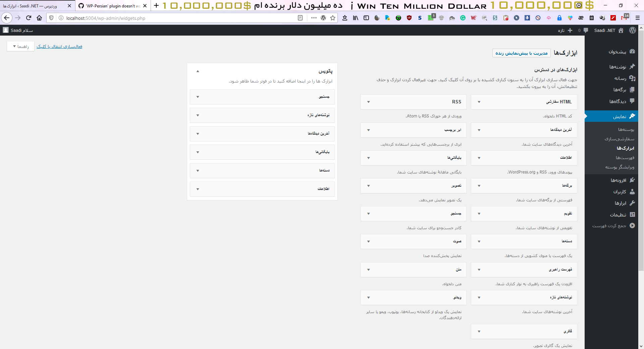Screen dimensions: 644x349
Task: Open the برگه‌ها (Pages) icon
Action: [x=633, y=90]
